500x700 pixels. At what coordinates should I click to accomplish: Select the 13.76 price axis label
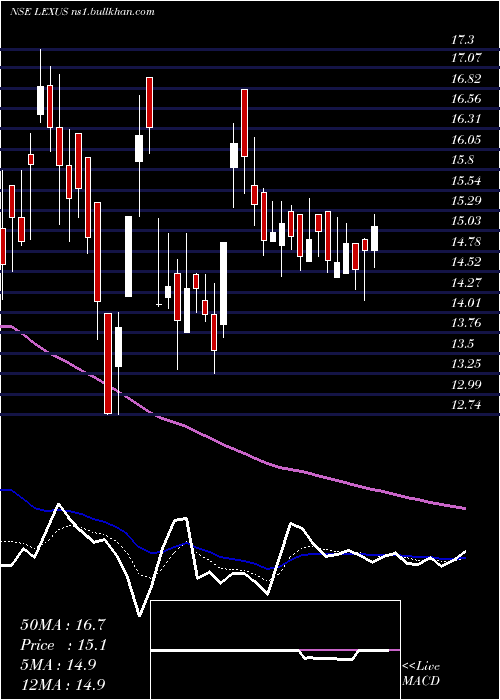[x=467, y=323]
